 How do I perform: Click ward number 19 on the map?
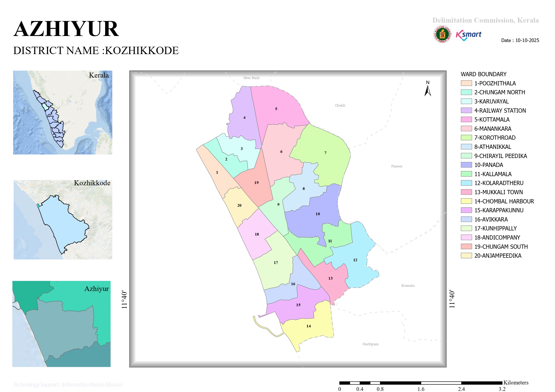[256, 183]
